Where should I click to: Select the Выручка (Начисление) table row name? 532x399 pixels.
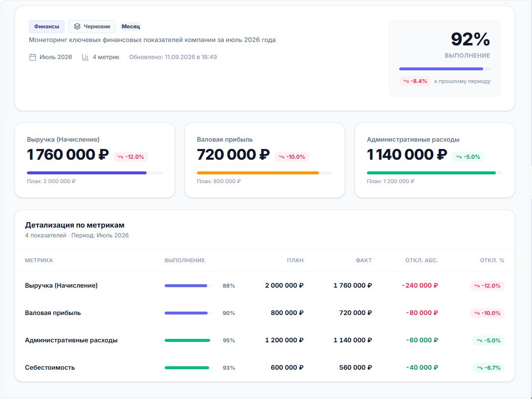[61, 286]
